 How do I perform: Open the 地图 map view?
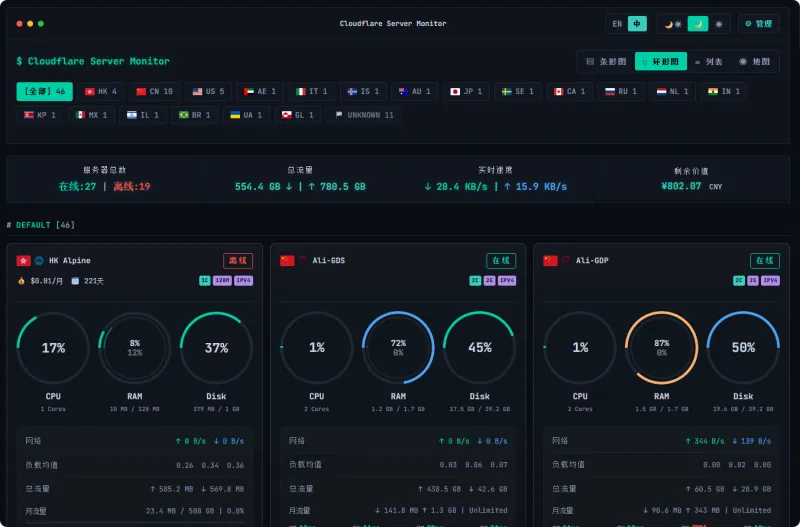[754, 61]
